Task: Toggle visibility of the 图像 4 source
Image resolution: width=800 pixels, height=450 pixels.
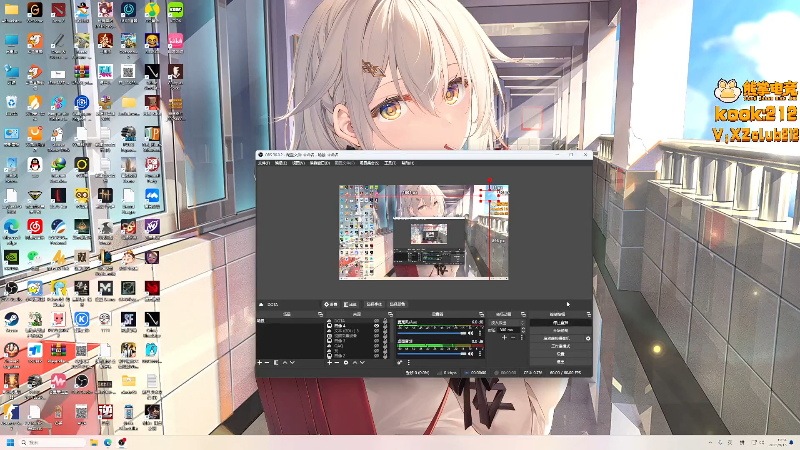Action: [x=377, y=326]
